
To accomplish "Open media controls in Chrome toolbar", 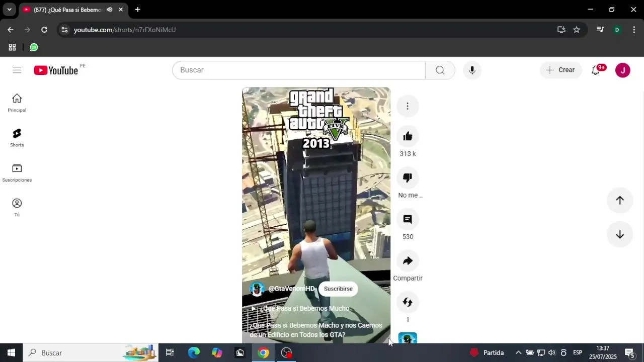I will [600, 30].
